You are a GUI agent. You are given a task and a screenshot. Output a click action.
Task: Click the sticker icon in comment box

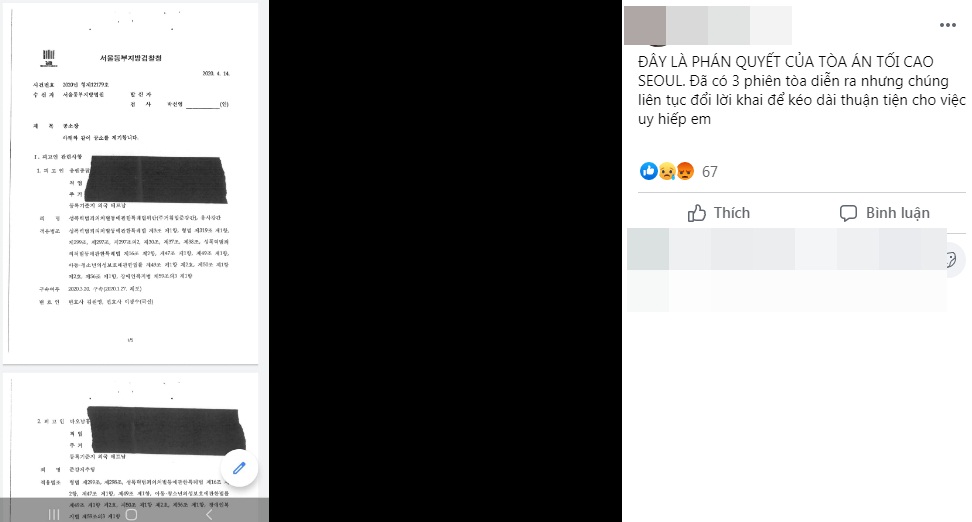point(953,259)
